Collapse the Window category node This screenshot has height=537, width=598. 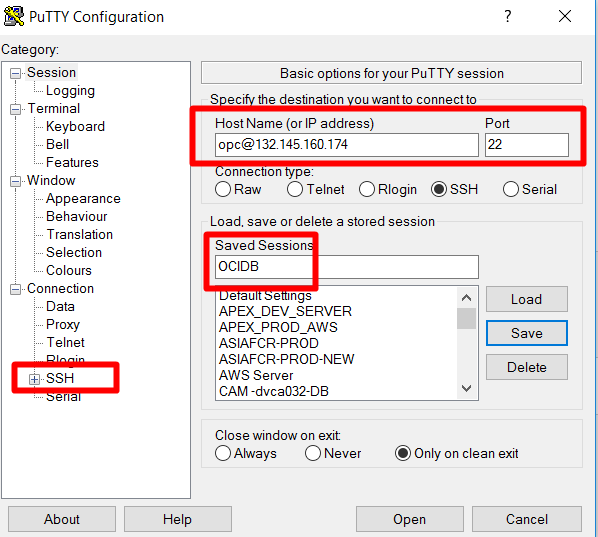(x=15, y=181)
